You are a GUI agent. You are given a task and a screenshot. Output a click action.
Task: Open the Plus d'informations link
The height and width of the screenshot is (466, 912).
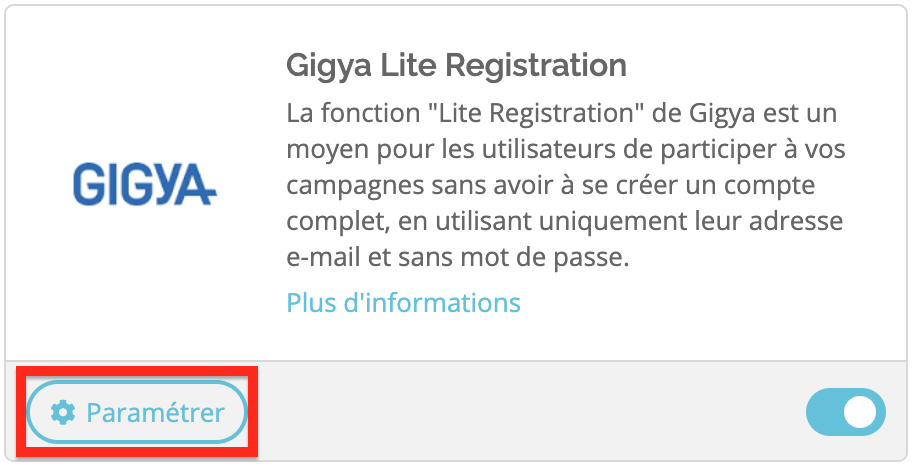pyautogui.click(x=404, y=303)
